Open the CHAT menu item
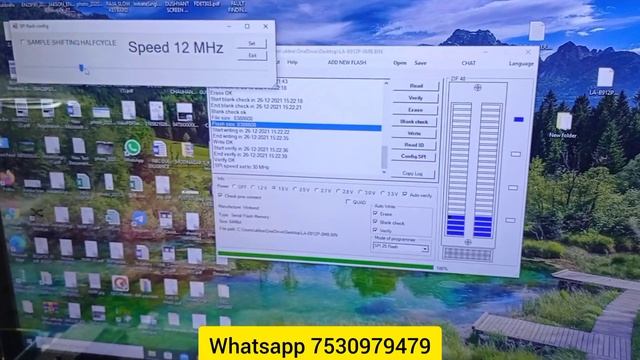The height and width of the screenshot is (360, 640). [x=468, y=63]
